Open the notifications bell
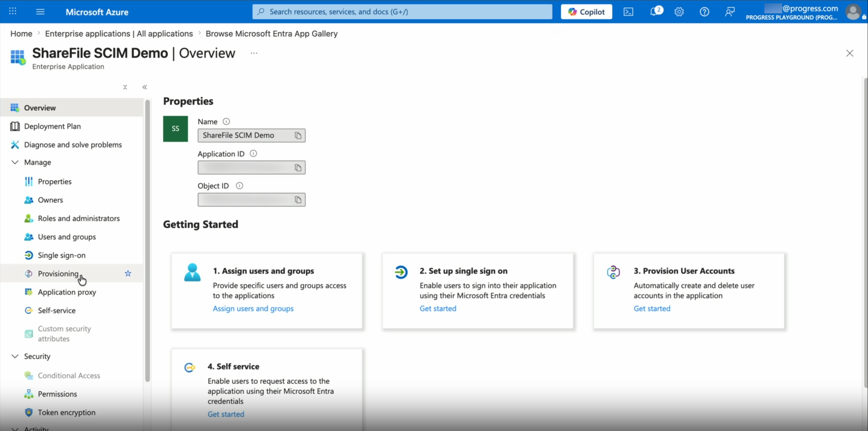 [654, 12]
